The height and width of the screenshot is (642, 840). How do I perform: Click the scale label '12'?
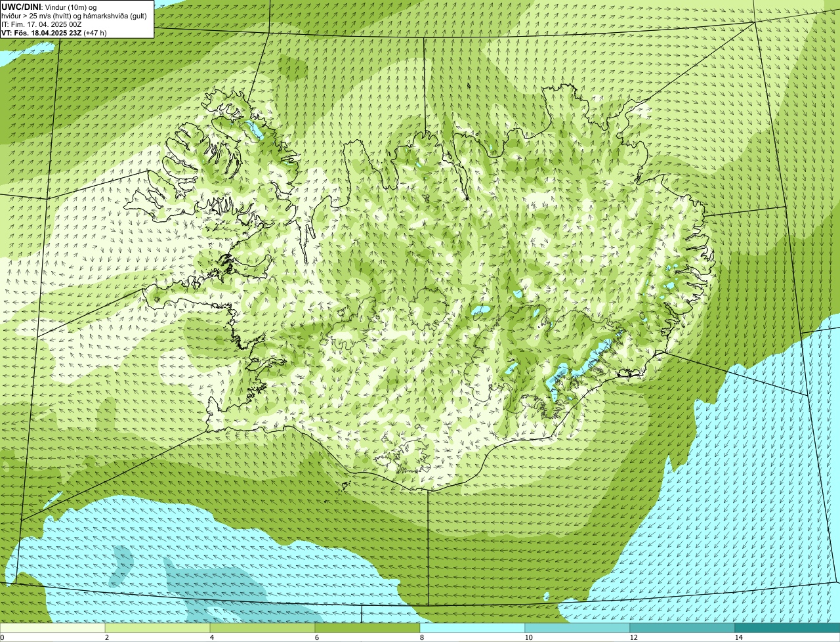[633, 637]
